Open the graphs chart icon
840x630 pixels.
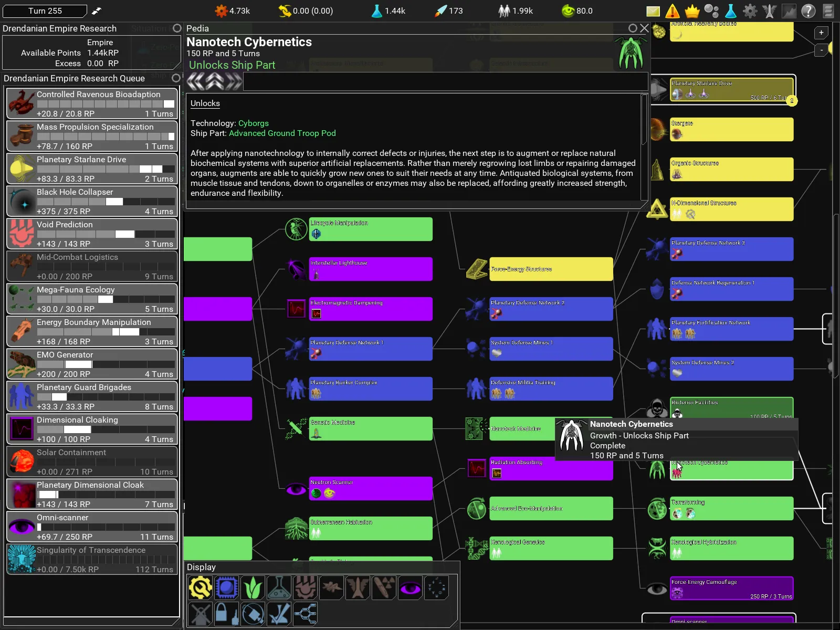[789, 11]
